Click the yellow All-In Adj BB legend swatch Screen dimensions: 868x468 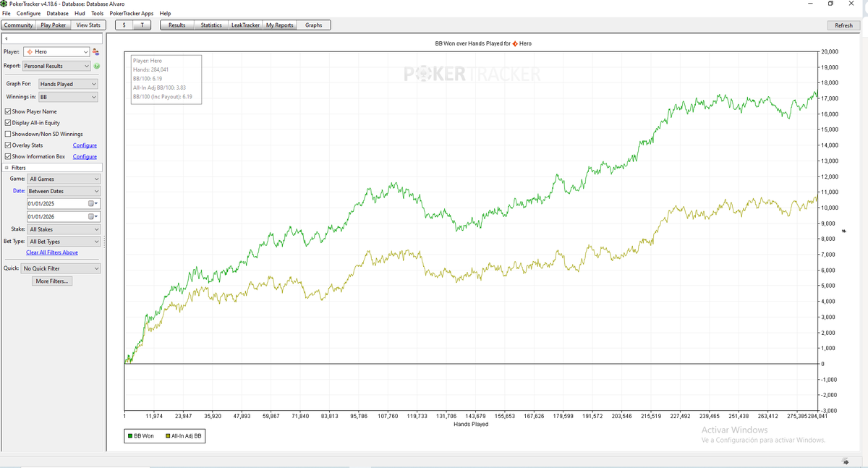(x=169, y=436)
